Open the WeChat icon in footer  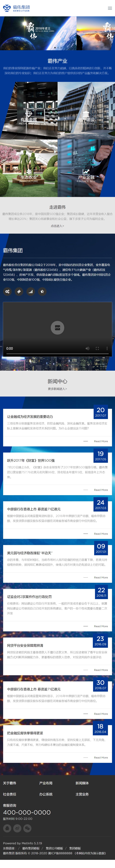click(x=27, y=828)
